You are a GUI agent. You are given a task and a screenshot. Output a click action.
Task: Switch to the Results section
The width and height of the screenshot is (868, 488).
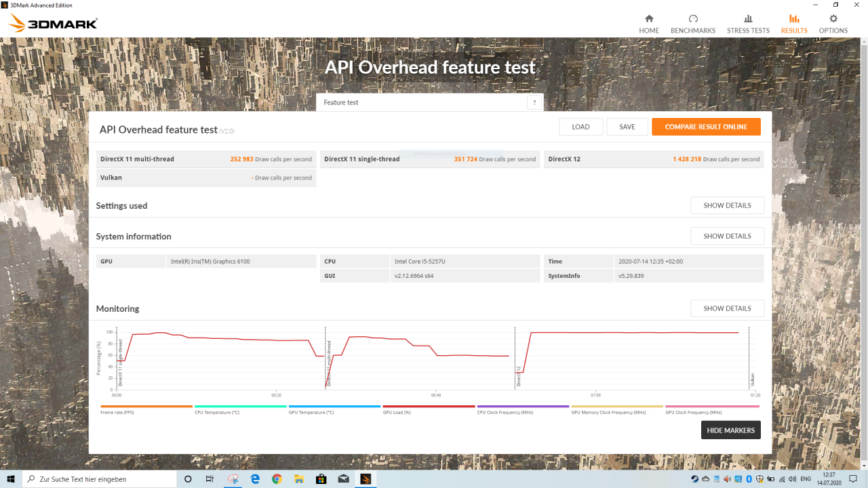tap(794, 24)
